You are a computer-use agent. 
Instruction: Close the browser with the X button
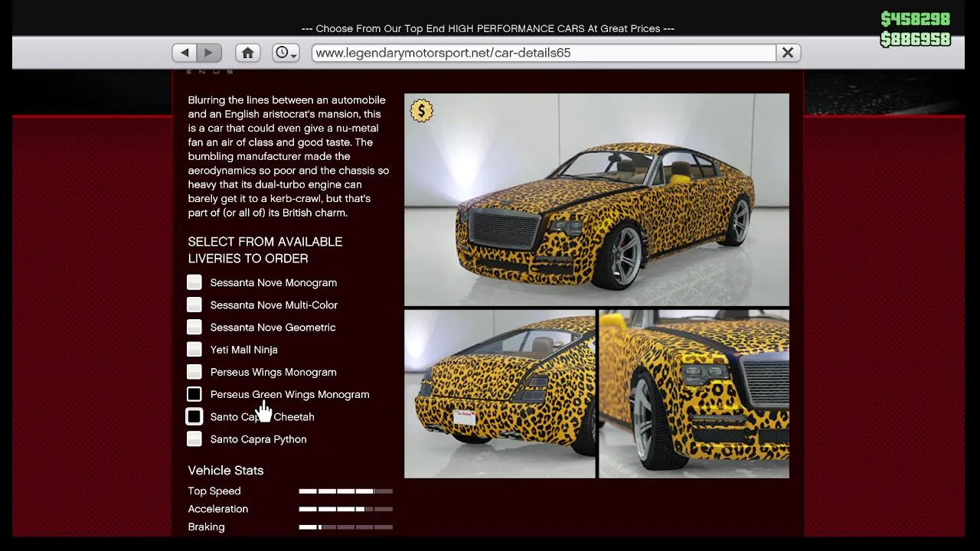coord(788,53)
